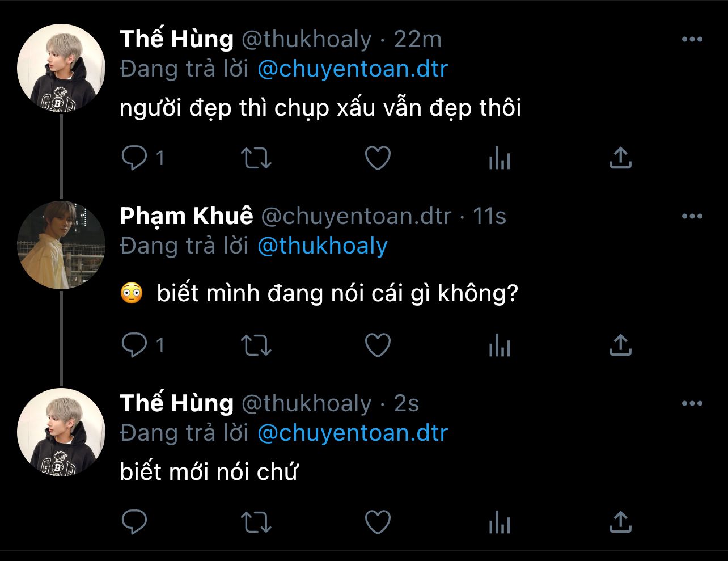728x561 pixels.
Task: Share the last tweet in the thread
Action: point(620,521)
